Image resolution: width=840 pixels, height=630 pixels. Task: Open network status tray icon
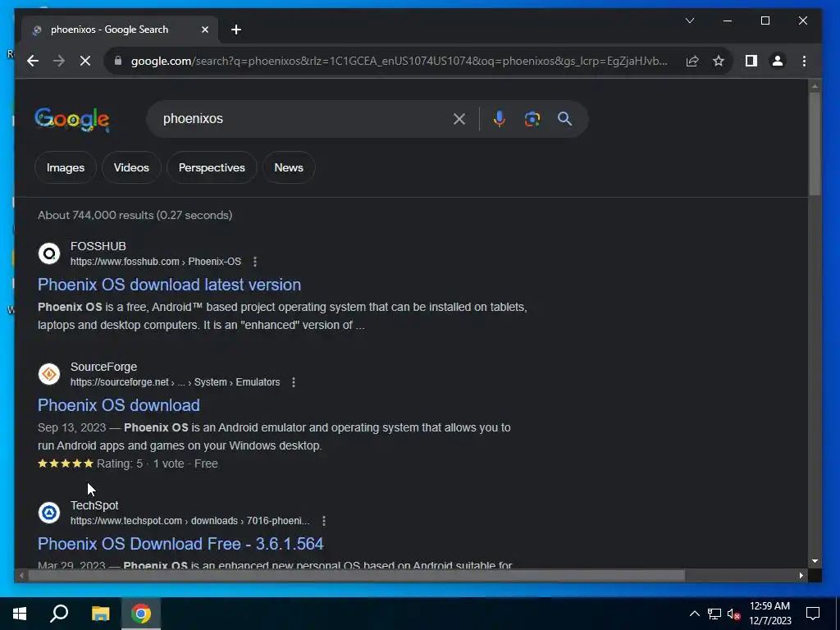pos(714,614)
